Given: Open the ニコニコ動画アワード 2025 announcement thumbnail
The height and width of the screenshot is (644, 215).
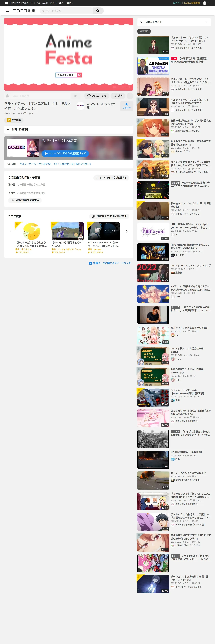Looking at the screenshot, I should point(153,190).
